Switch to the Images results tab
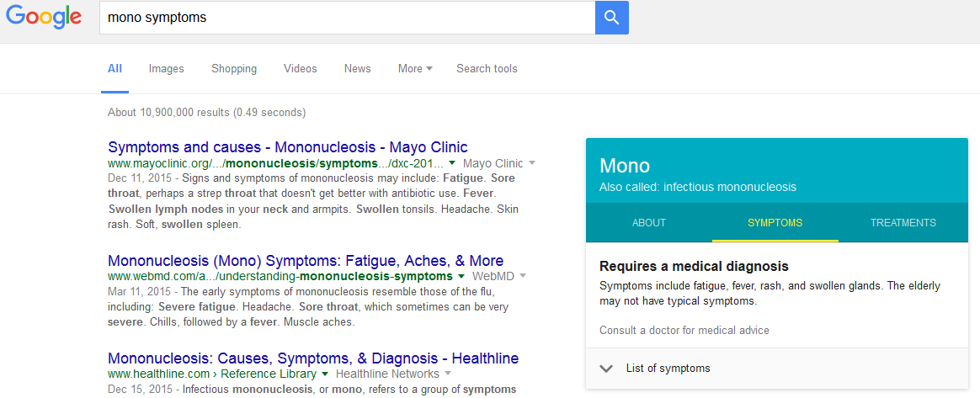The height and width of the screenshot is (398, 980). pos(166,69)
